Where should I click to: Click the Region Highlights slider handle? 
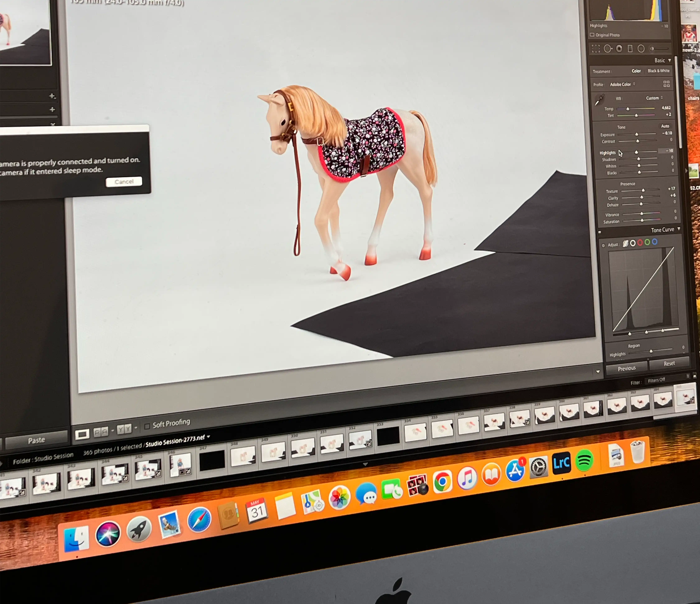(651, 351)
